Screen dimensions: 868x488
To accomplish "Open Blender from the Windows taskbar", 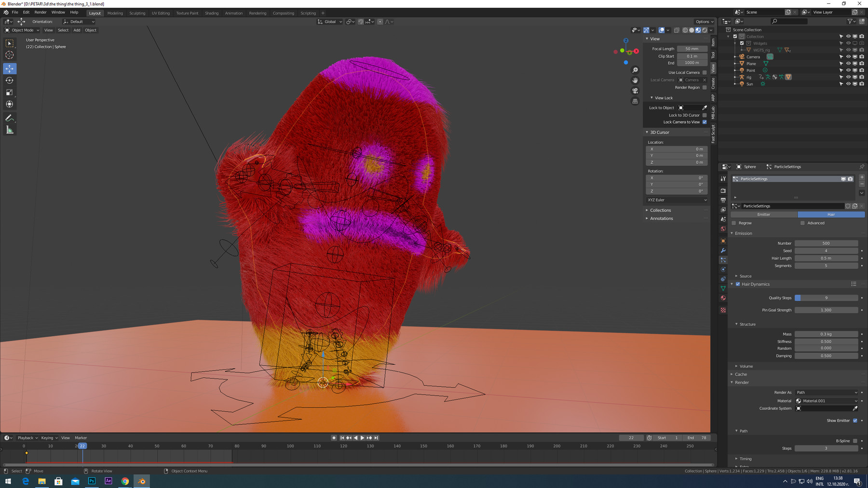I will click(142, 481).
